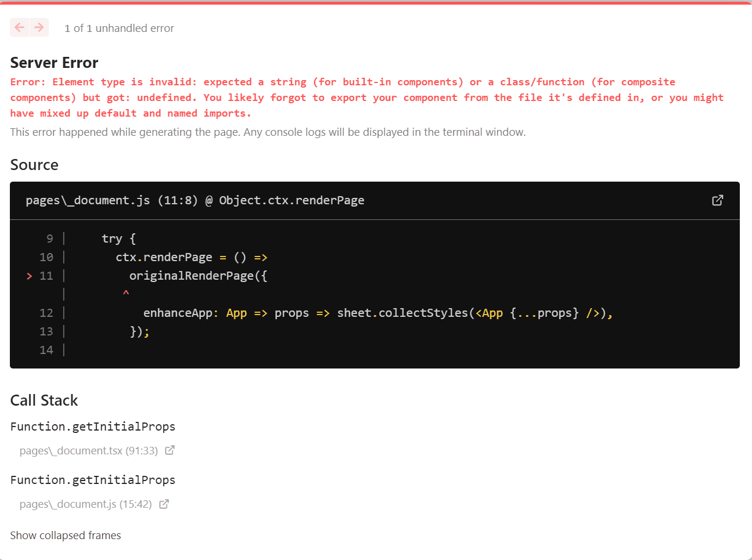Open pages\_document.tsx (91:33) stack frame
This screenshot has height=560, width=752.
click(88, 450)
